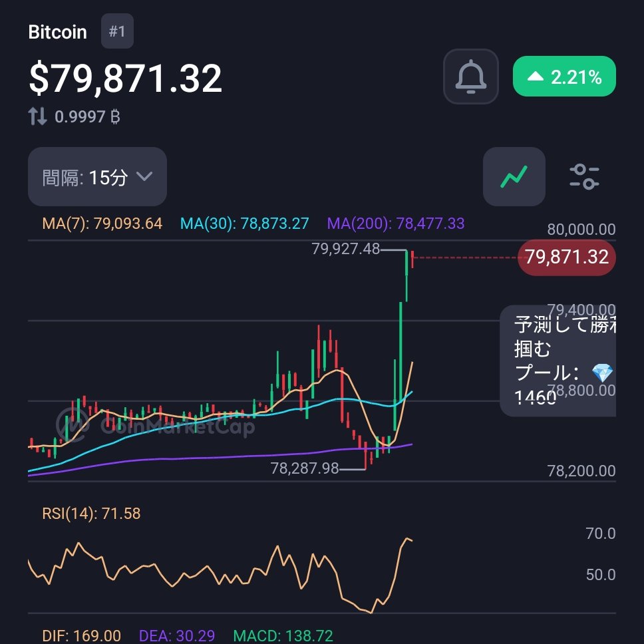The width and height of the screenshot is (644, 644).
Task: Open the 間隔: 15分 interval dropdown
Action: [x=97, y=176]
